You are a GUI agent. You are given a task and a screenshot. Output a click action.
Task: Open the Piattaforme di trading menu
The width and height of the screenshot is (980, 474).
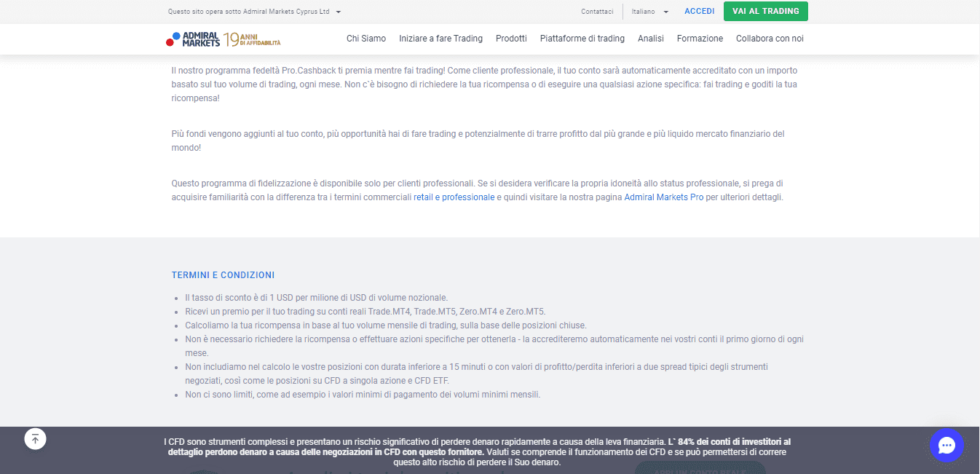coord(582,39)
